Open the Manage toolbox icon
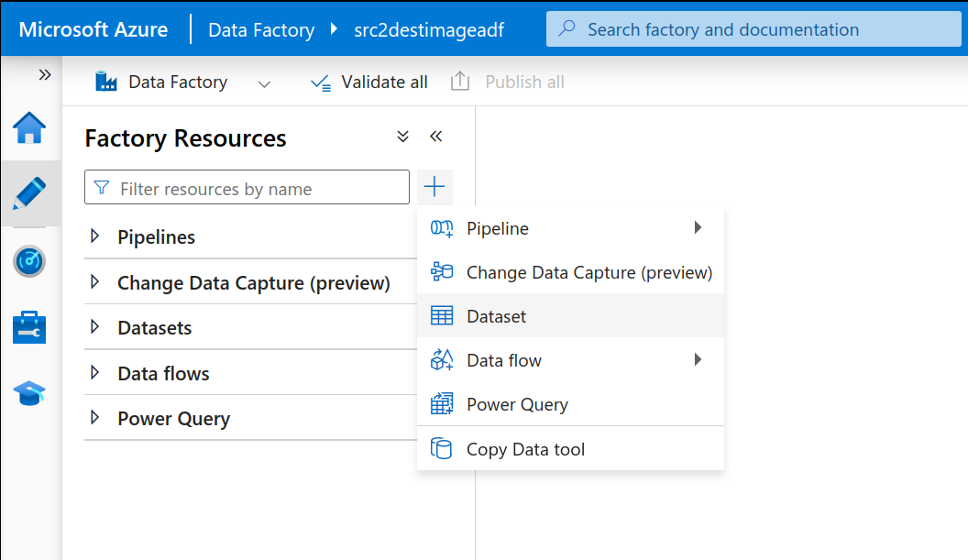Image resolution: width=968 pixels, height=560 pixels. (29, 327)
